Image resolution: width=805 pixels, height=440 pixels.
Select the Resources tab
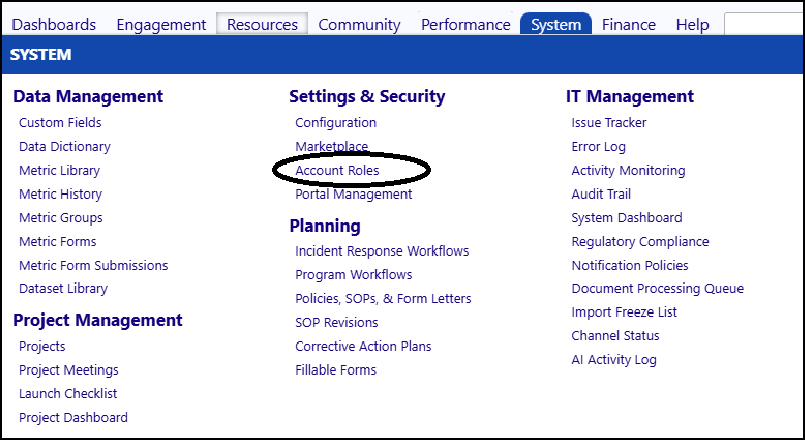[262, 24]
